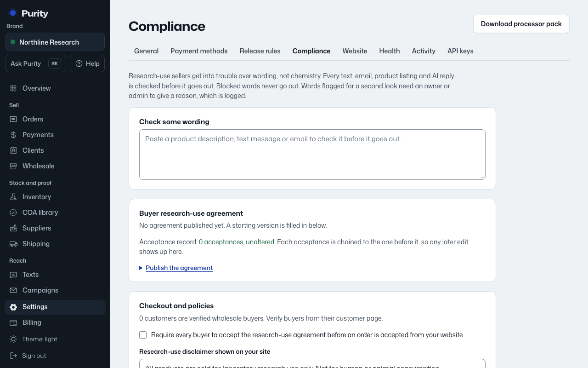The width and height of the screenshot is (588, 368).
Task: Click the Help button
Action: (87, 63)
